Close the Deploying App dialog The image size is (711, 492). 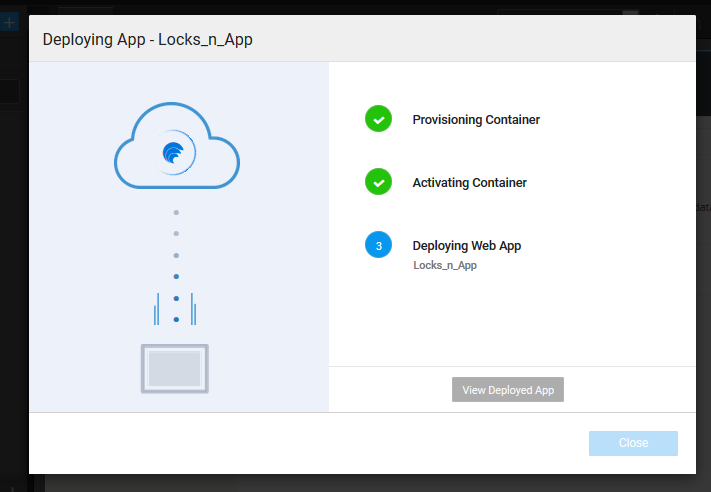pos(633,443)
